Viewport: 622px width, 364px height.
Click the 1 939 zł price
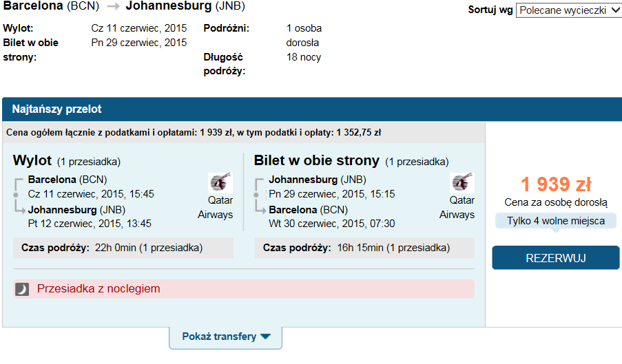click(x=556, y=184)
